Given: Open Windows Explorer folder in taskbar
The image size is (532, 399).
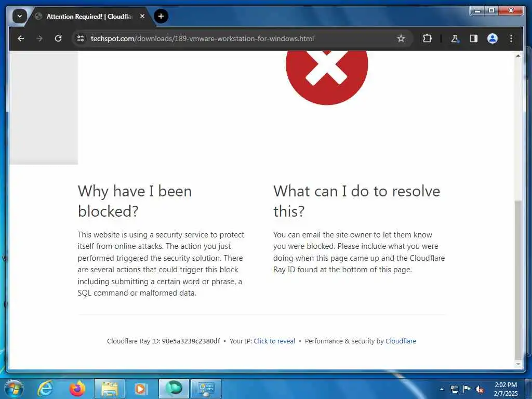Looking at the screenshot, I should click(x=109, y=389).
